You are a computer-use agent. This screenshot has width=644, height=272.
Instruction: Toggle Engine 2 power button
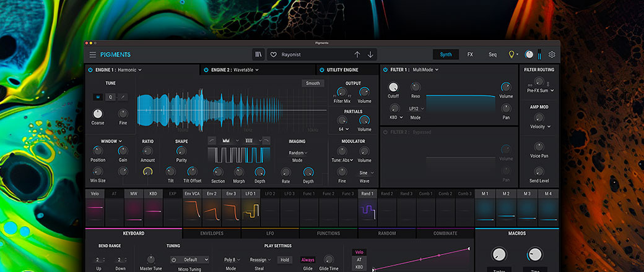pos(206,70)
